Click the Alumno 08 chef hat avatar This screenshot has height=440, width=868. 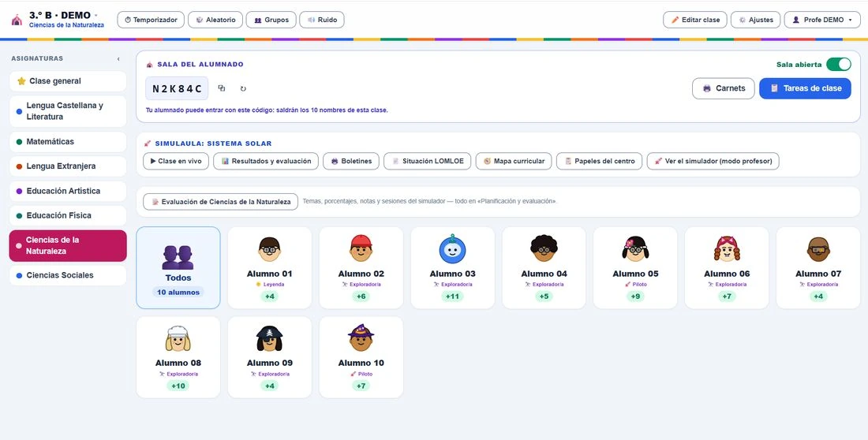178,338
